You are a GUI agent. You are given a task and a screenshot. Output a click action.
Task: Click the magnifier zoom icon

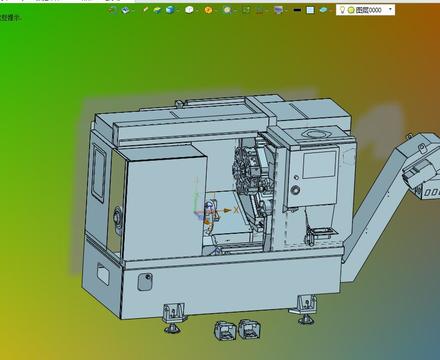(227, 10)
